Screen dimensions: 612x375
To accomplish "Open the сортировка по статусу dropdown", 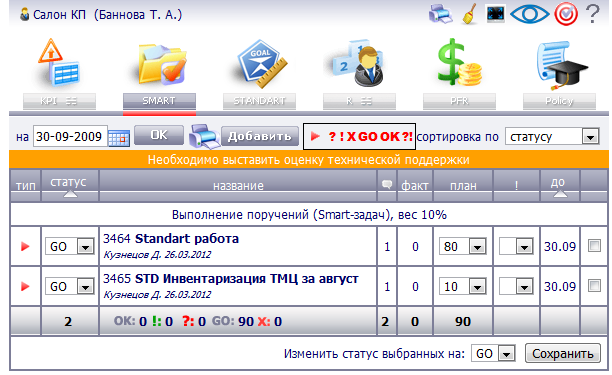I will 552,137.
